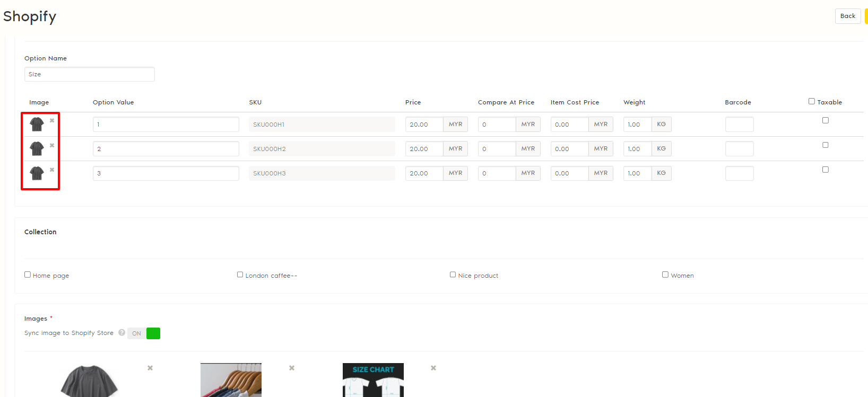Viewport: 868px width, 397px height.
Task: Click the t-shirt image for option value 2
Action: 37,148
